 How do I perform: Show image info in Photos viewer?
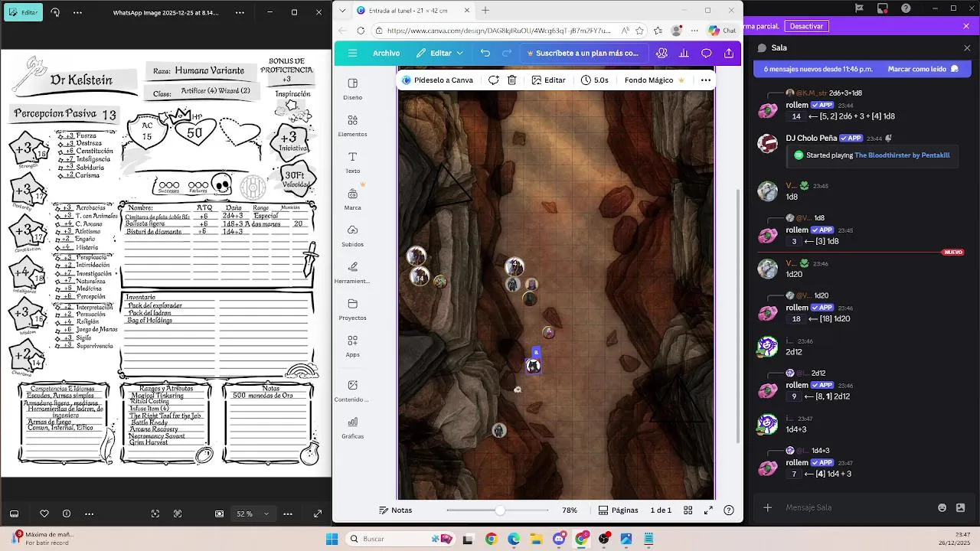67,514
